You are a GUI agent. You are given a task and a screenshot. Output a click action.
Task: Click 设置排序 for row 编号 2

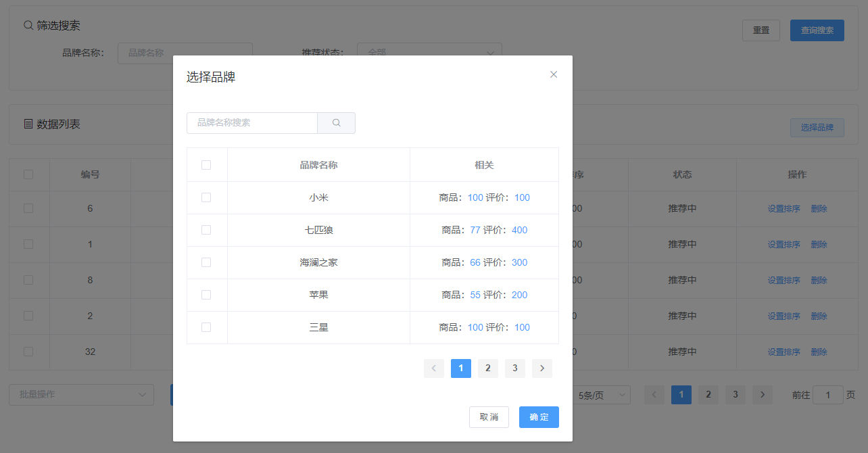(783, 316)
